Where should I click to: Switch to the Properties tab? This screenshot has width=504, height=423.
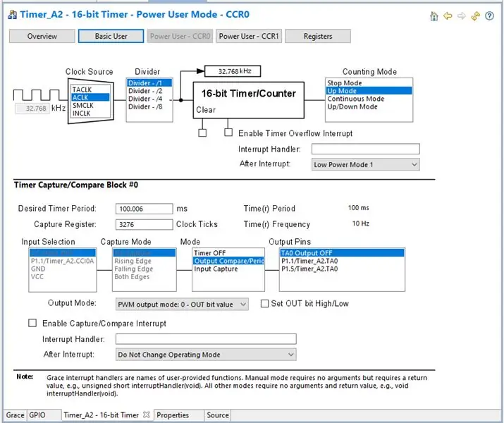pyautogui.click(x=179, y=415)
